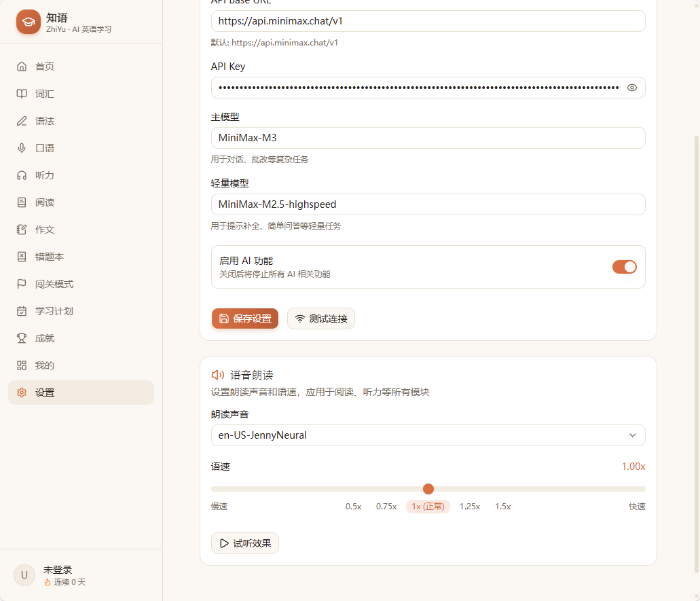This screenshot has height=601, width=700.
Task: Click the X-box icon beside 错题本
Action: (x=22, y=257)
